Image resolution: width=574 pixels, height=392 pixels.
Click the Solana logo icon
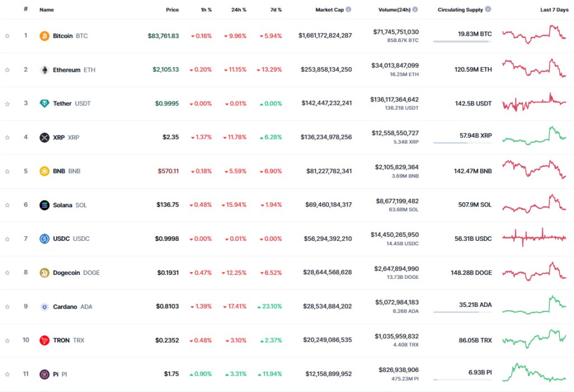pos(44,205)
